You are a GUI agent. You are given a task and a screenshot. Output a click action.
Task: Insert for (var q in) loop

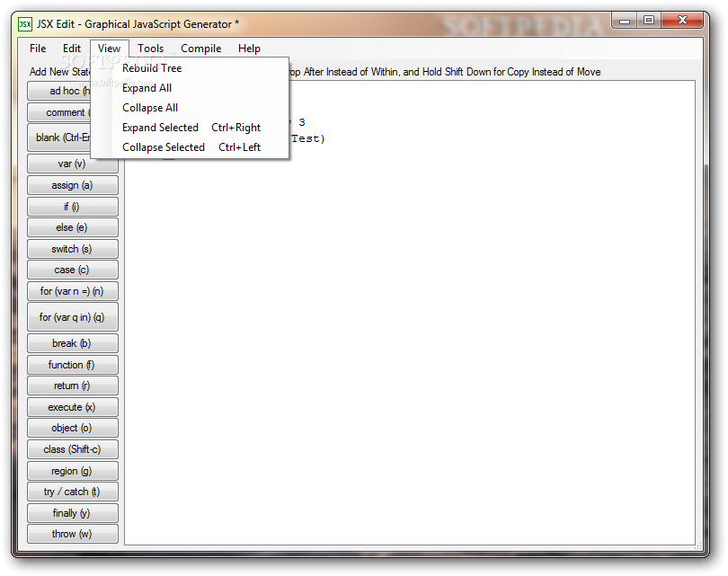73,317
